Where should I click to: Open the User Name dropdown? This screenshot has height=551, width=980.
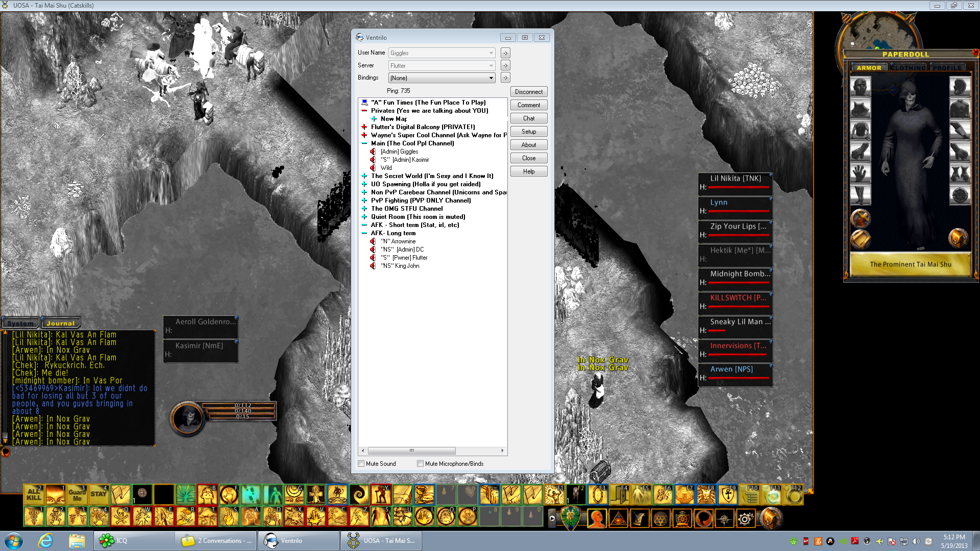[x=442, y=53]
